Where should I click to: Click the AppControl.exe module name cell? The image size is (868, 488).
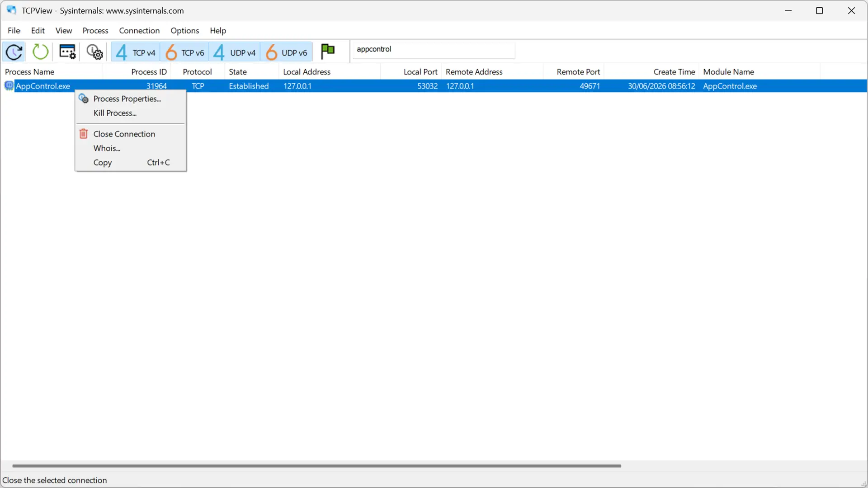(x=730, y=86)
